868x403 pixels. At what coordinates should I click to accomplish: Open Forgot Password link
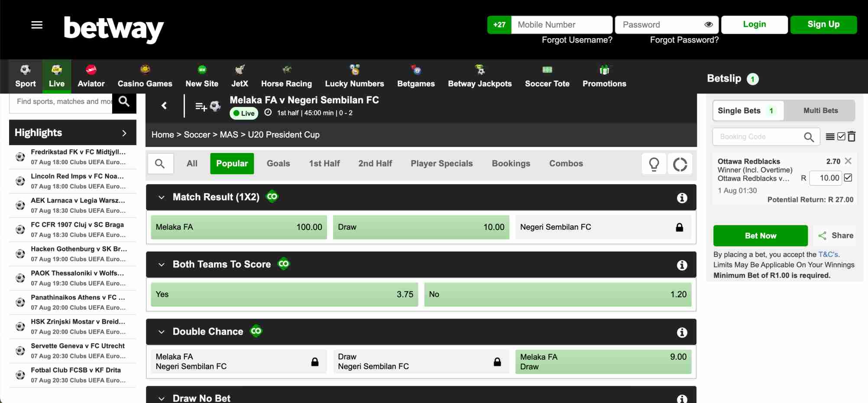click(x=684, y=40)
